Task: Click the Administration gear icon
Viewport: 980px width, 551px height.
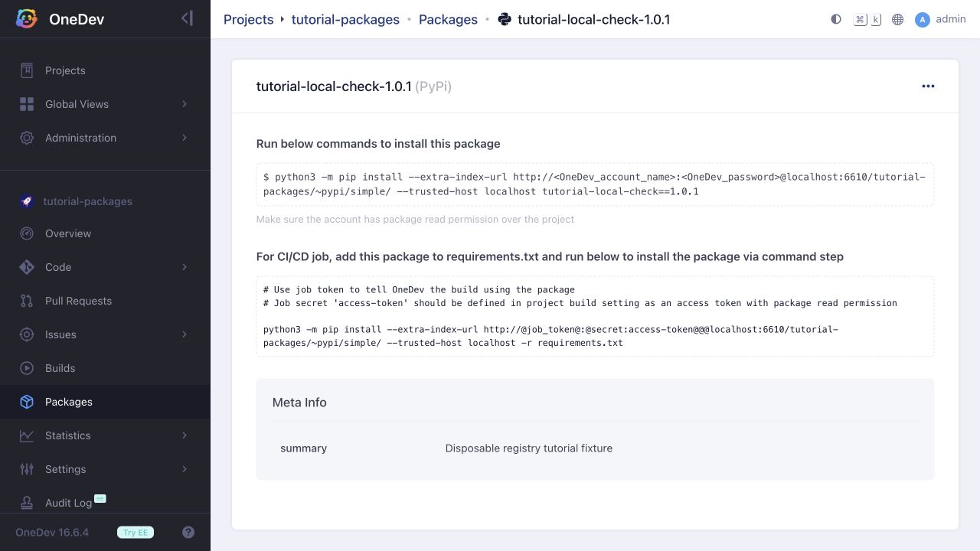Action: pos(27,138)
